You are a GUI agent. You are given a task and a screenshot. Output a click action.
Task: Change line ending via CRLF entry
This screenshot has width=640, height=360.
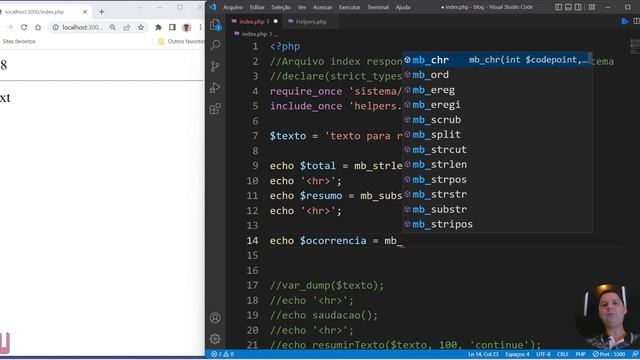click(562, 354)
